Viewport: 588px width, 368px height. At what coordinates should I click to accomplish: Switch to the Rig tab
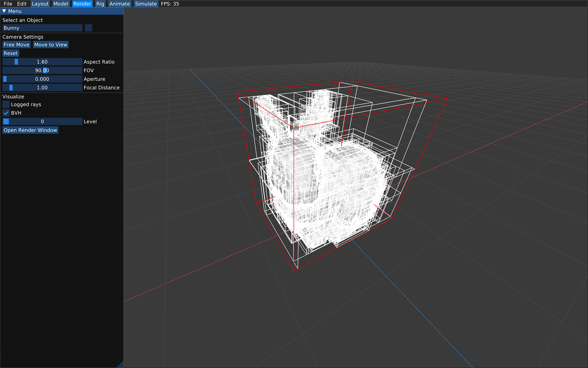point(100,4)
